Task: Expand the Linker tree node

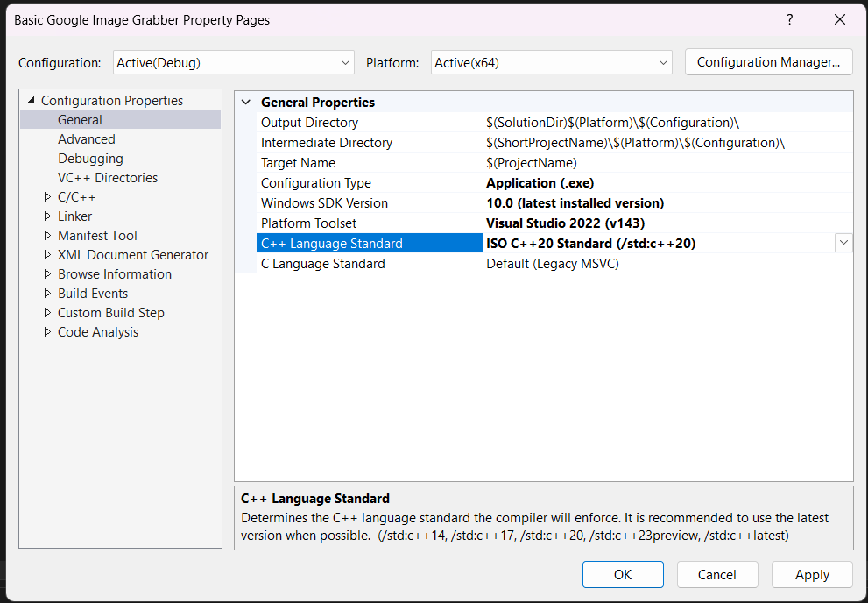Action: click(x=47, y=216)
